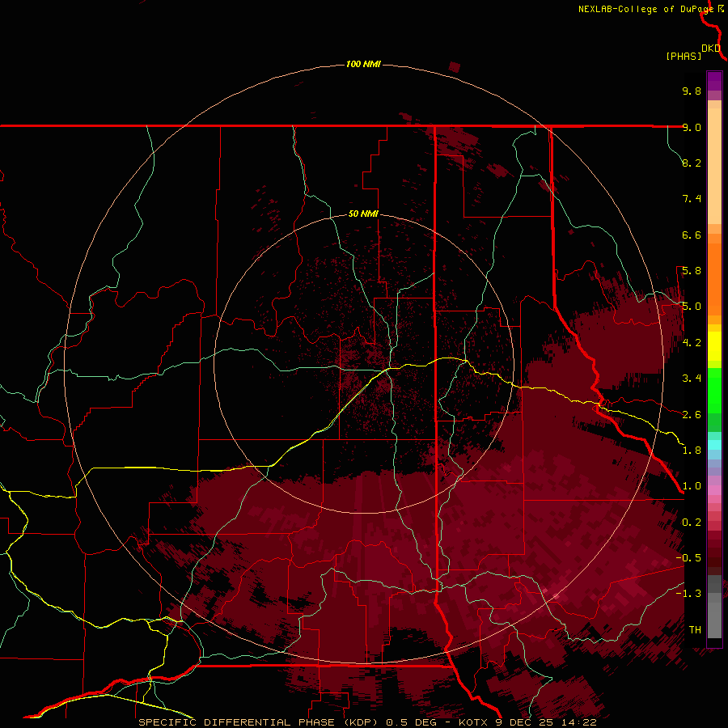Click the -0.5 value on the color scale
The image size is (728, 728).
point(688,558)
